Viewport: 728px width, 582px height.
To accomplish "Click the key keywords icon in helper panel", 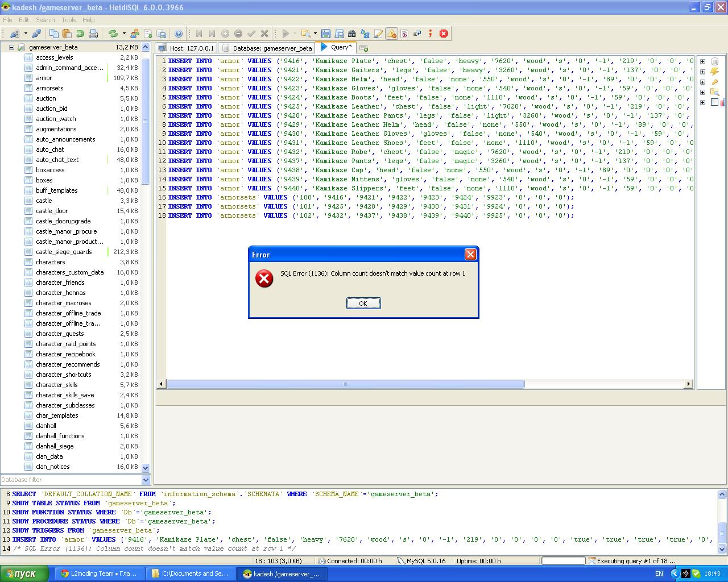I will coord(715,82).
